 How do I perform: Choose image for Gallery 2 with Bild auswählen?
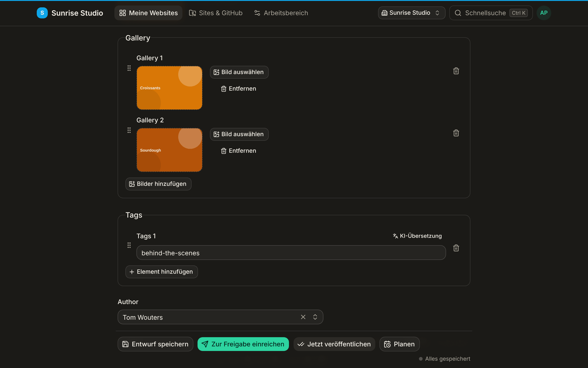tap(239, 134)
